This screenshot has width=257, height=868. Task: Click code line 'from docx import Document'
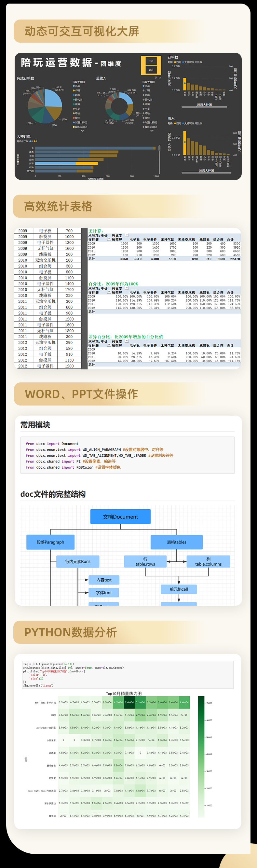[52, 444]
